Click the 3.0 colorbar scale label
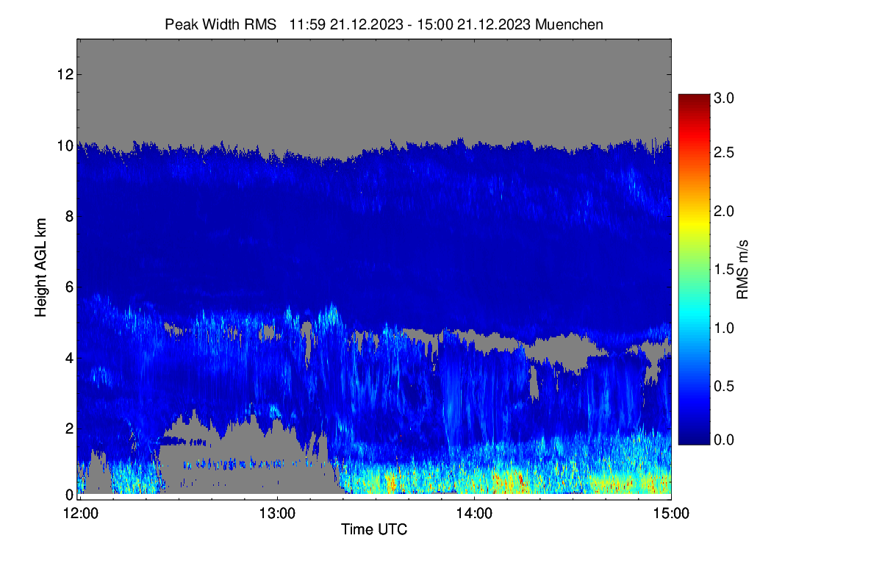Image resolution: width=882 pixels, height=588 pixels. (725, 97)
